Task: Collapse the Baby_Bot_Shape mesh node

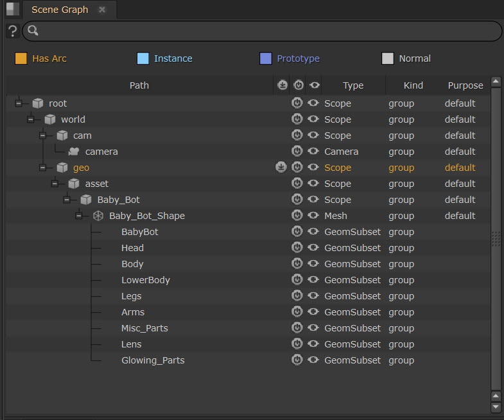Action: click(x=79, y=216)
